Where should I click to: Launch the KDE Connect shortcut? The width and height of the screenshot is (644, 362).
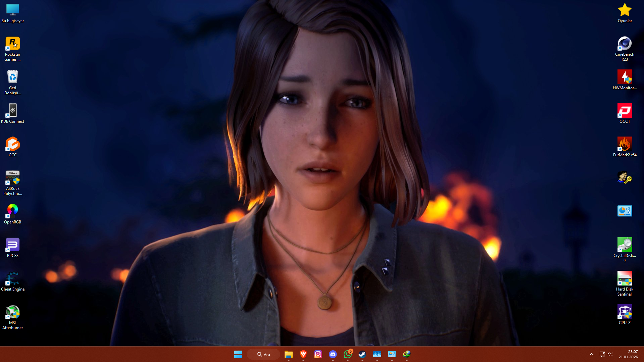12,114
